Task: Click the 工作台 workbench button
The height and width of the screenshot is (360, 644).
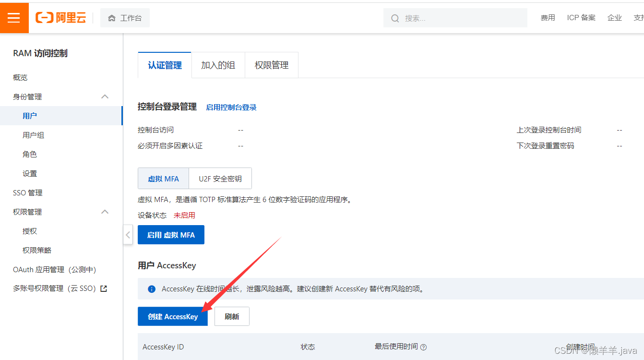Action: (125, 18)
